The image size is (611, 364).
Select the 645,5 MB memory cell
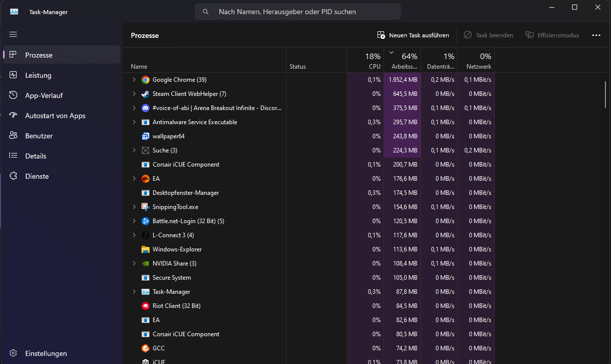click(402, 94)
